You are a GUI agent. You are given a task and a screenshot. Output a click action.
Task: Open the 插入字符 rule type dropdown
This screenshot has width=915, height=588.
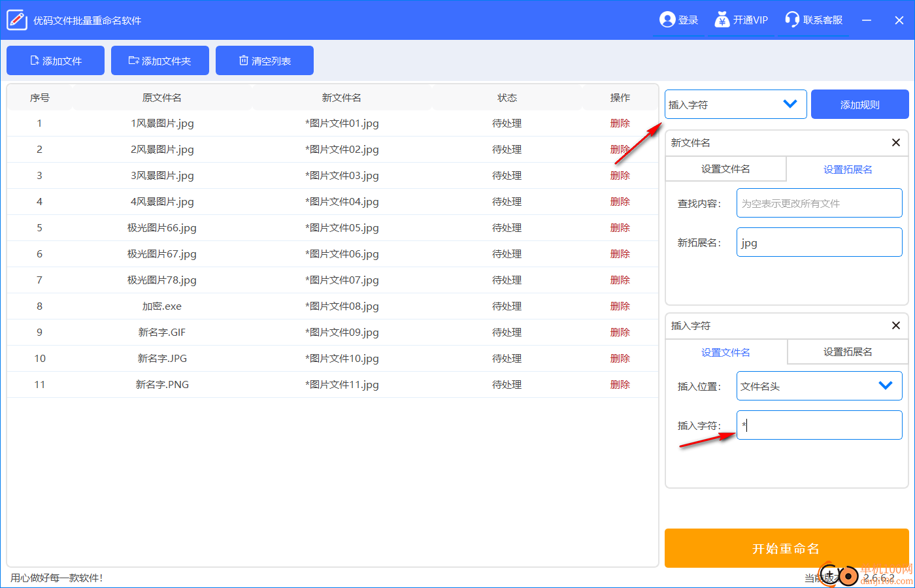(x=736, y=105)
